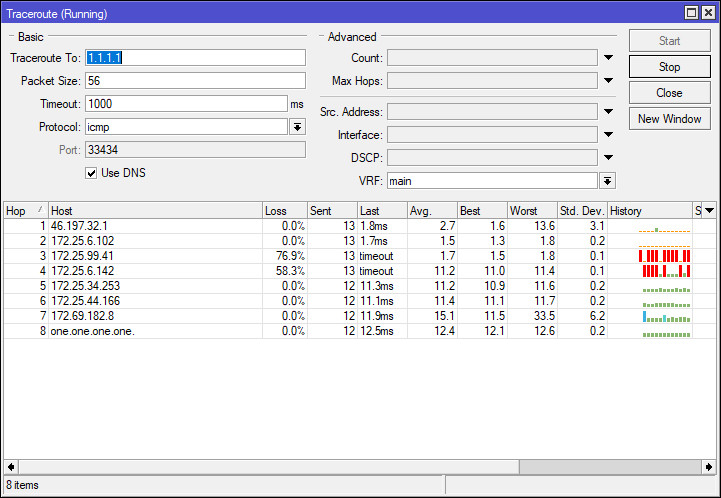Viewport: 721px width, 498px height.
Task: Click the Packet Size field
Action: pyautogui.click(x=195, y=80)
